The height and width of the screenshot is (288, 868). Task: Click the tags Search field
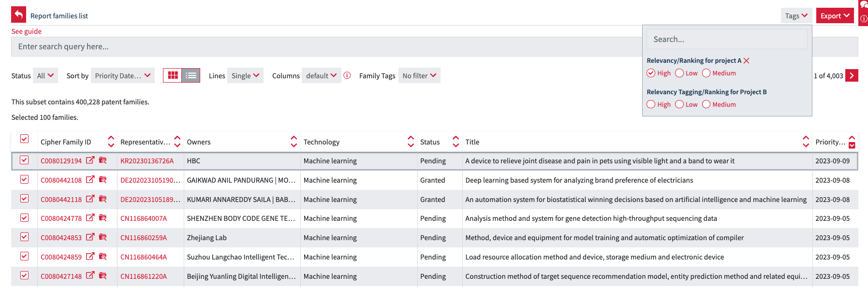(x=727, y=39)
